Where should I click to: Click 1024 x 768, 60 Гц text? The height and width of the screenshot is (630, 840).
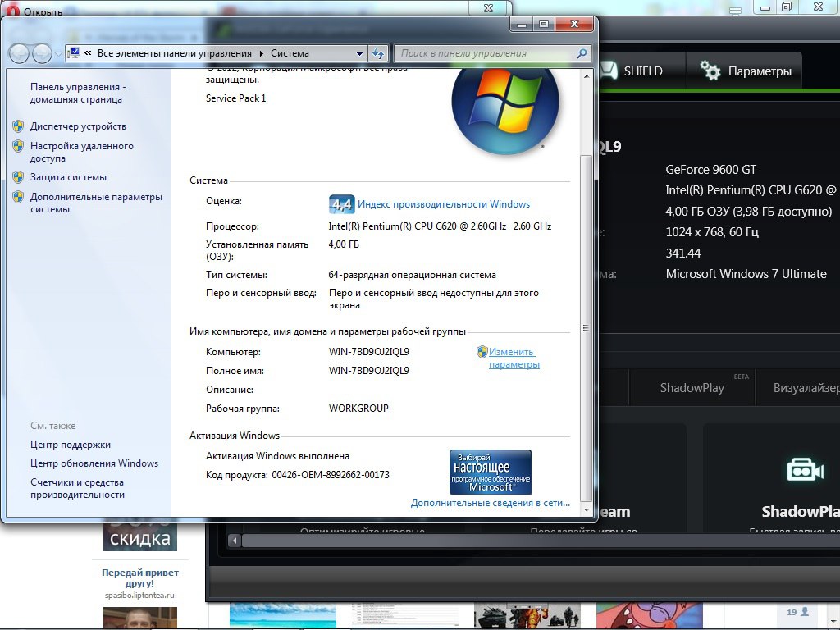coord(712,232)
